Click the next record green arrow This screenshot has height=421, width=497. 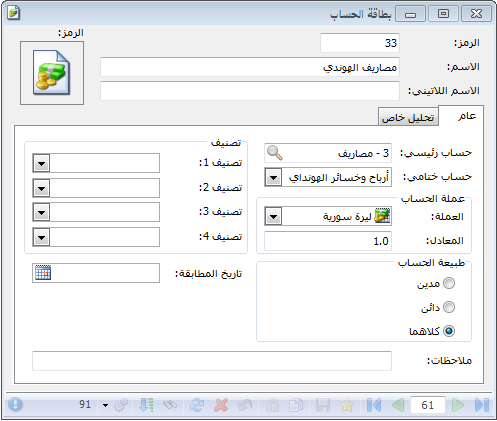pos(458,405)
